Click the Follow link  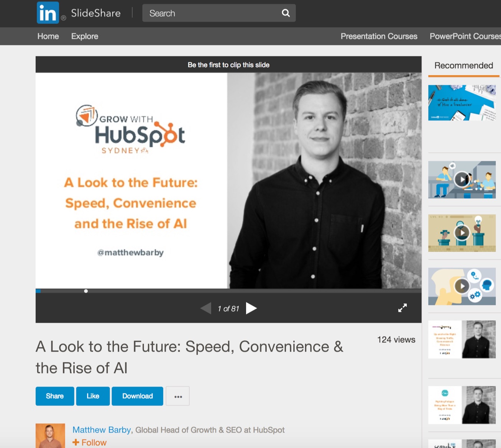(x=94, y=442)
